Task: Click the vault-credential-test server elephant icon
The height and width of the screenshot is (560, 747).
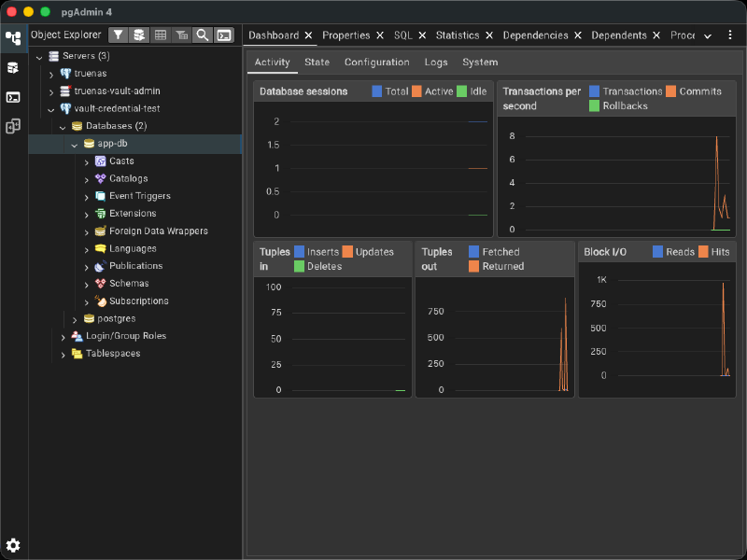Action: (65, 108)
